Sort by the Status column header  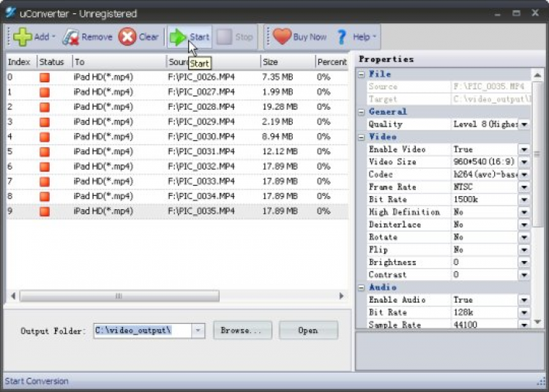tap(54, 62)
